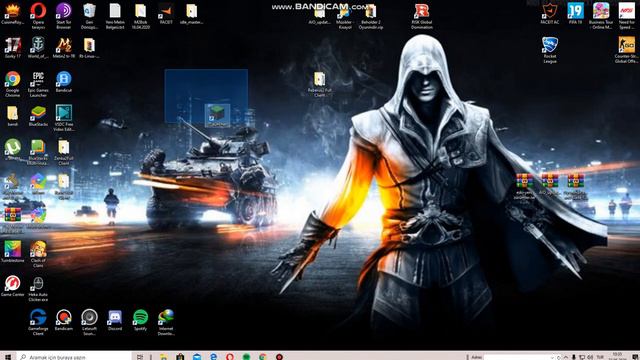Open Chrome from the taskbar
This screenshot has width=640, height=360.
tap(263, 357)
